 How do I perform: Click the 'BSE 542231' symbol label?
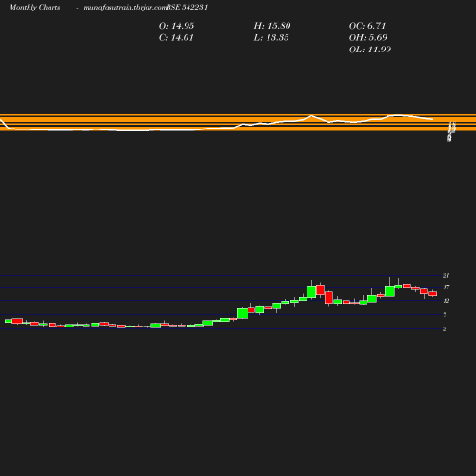pyautogui.click(x=187, y=8)
